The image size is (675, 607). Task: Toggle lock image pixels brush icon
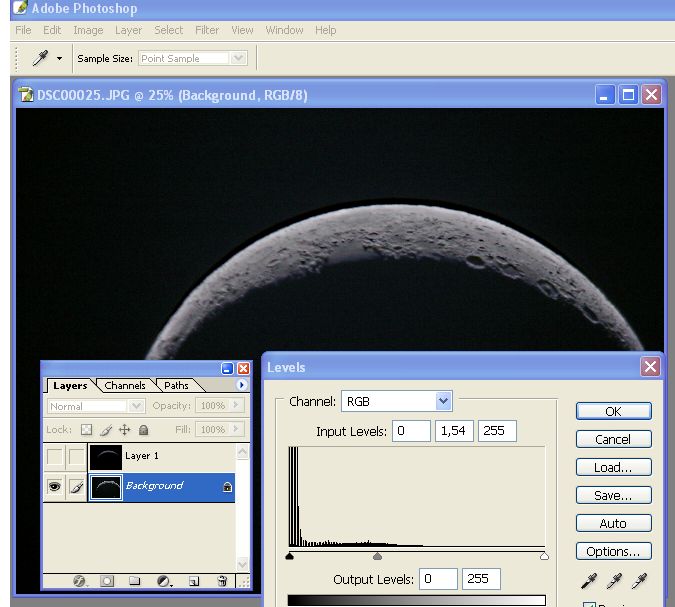[x=106, y=429]
